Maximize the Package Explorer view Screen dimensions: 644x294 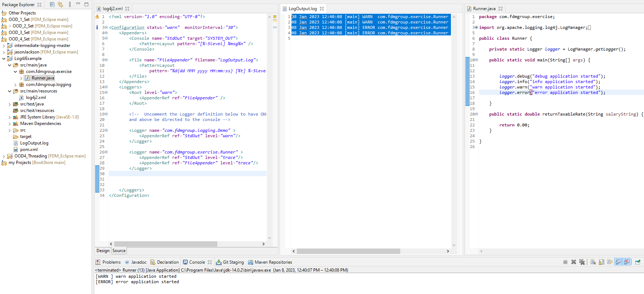[x=86, y=4]
